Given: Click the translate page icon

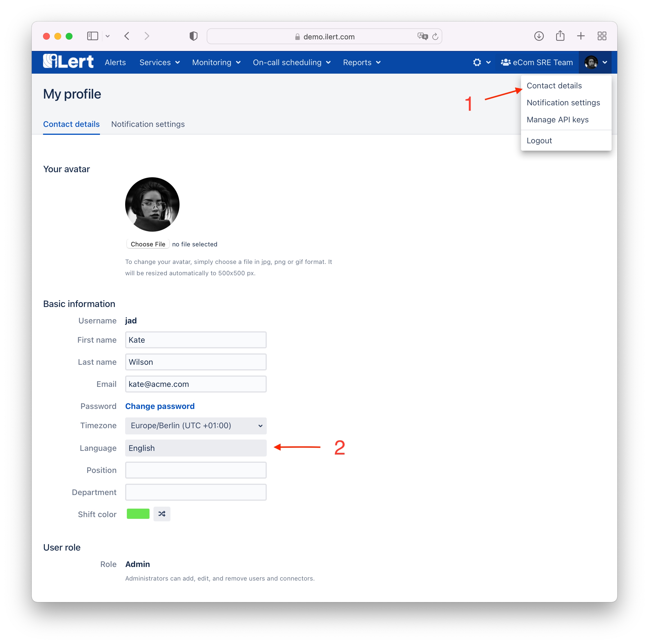Looking at the screenshot, I should (x=422, y=36).
